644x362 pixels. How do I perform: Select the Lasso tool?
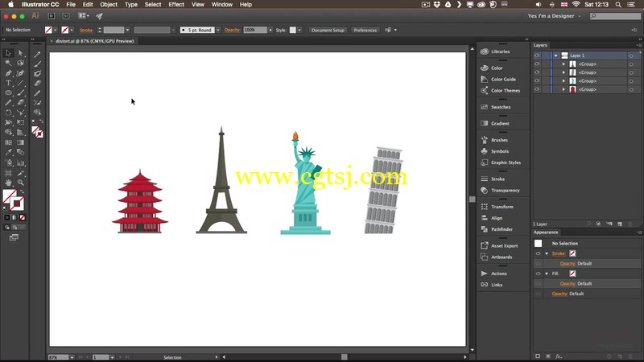(x=21, y=63)
